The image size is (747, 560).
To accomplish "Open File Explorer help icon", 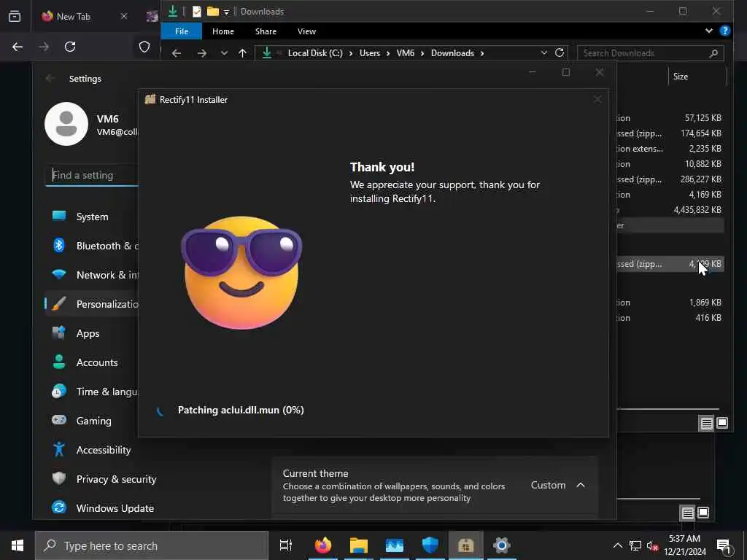I will 725,31.
